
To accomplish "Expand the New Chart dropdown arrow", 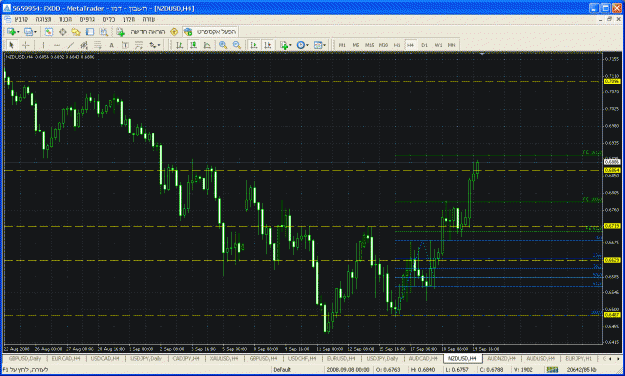I will click(18, 32).
